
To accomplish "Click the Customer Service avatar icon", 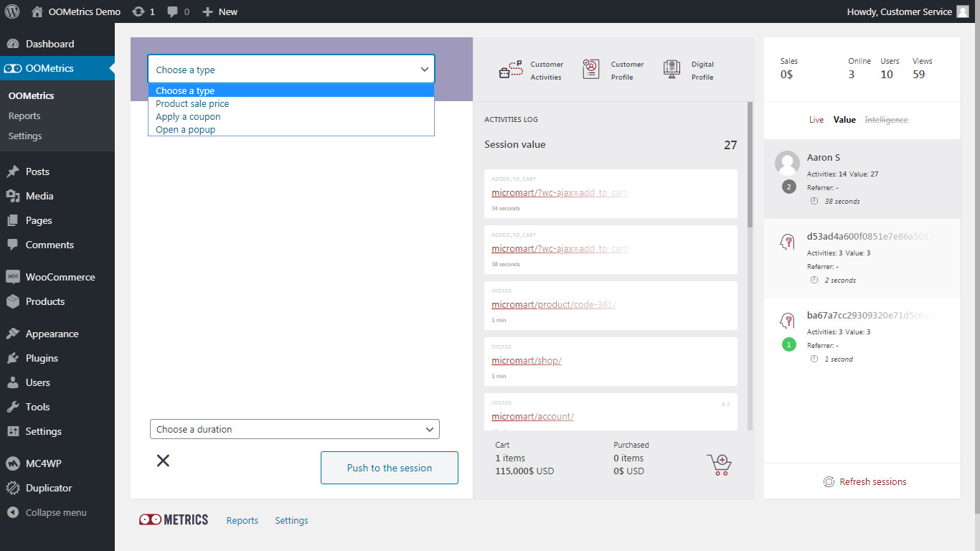I will pyautogui.click(x=962, y=11).
